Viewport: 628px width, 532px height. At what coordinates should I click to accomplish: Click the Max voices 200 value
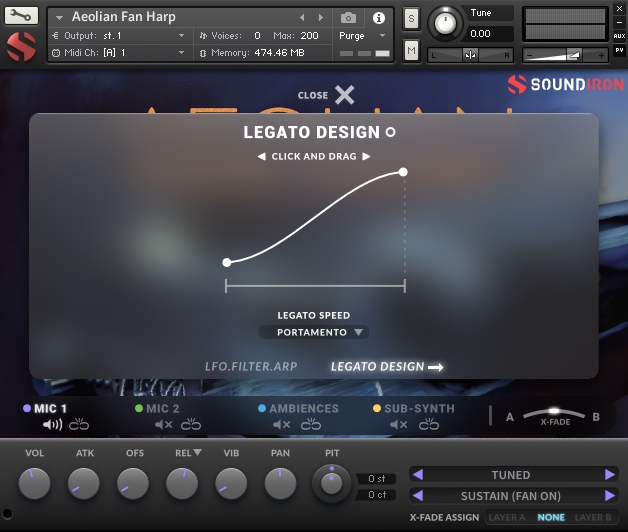tap(310, 36)
